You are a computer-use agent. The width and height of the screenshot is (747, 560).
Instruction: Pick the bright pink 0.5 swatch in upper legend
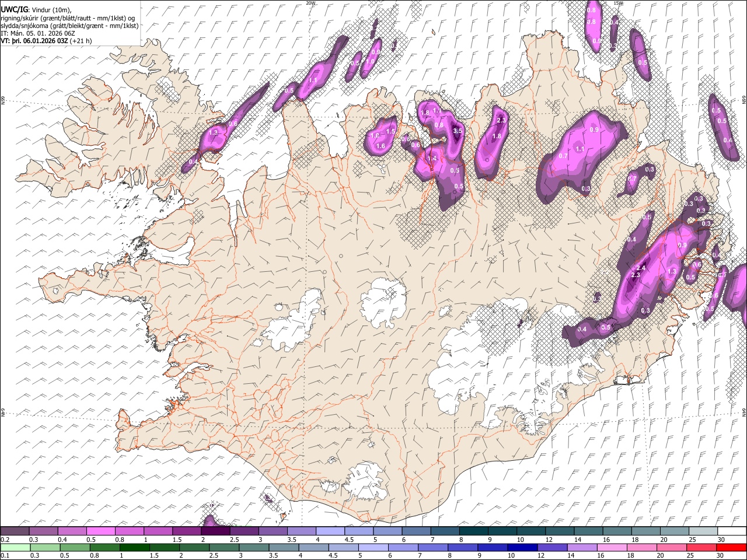[x=101, y=531]
